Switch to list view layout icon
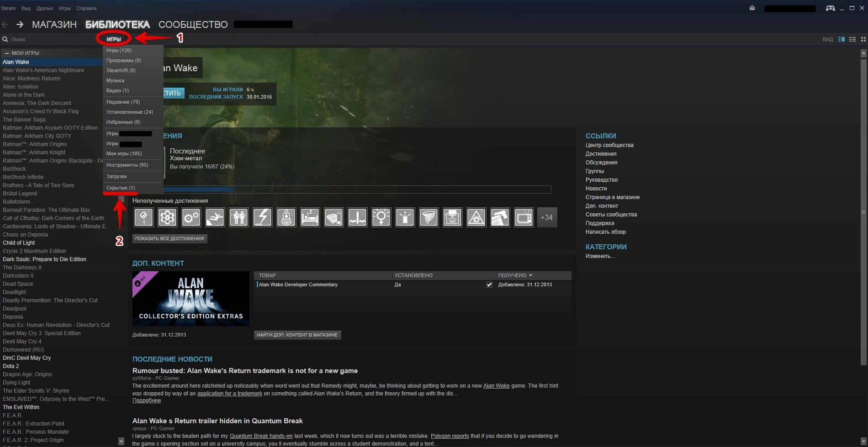This screenshot has height=447, width=868. click(x=852, y=39)
